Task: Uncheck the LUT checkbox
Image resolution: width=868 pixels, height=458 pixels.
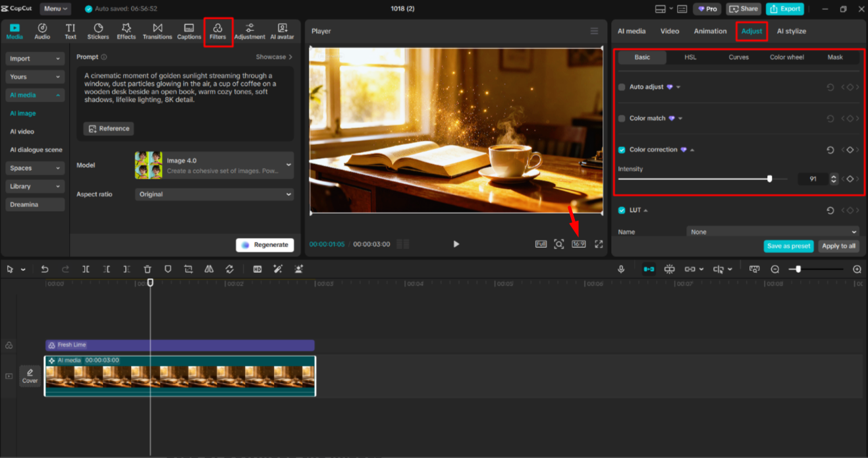Action: (622, 210)
